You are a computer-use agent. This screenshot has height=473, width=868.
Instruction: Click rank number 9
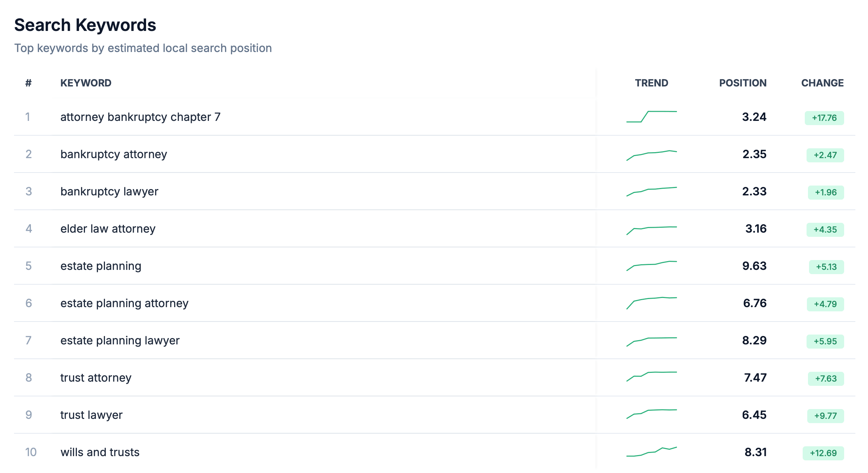point(28,415)
